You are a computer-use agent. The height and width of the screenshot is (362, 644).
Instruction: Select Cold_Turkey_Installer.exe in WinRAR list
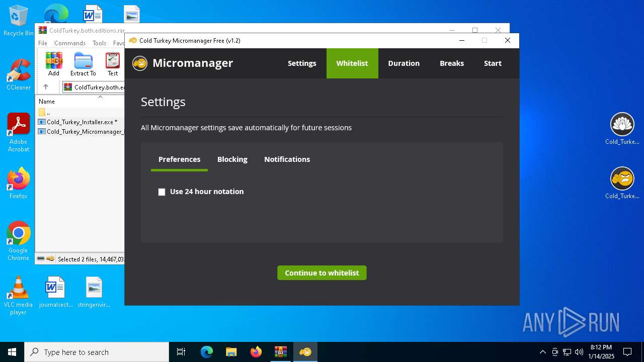coord(82,122)
